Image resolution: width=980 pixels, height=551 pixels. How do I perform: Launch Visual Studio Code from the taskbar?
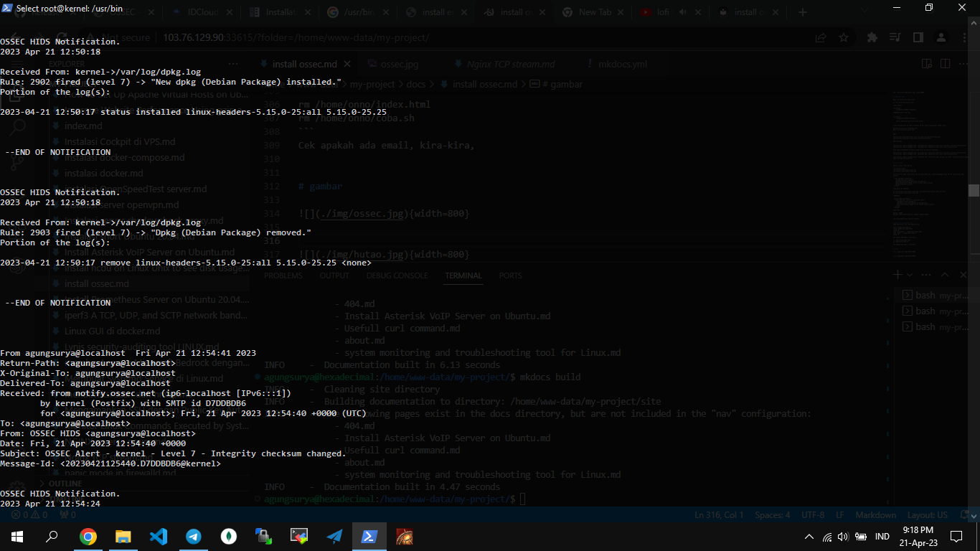(159, 536)
